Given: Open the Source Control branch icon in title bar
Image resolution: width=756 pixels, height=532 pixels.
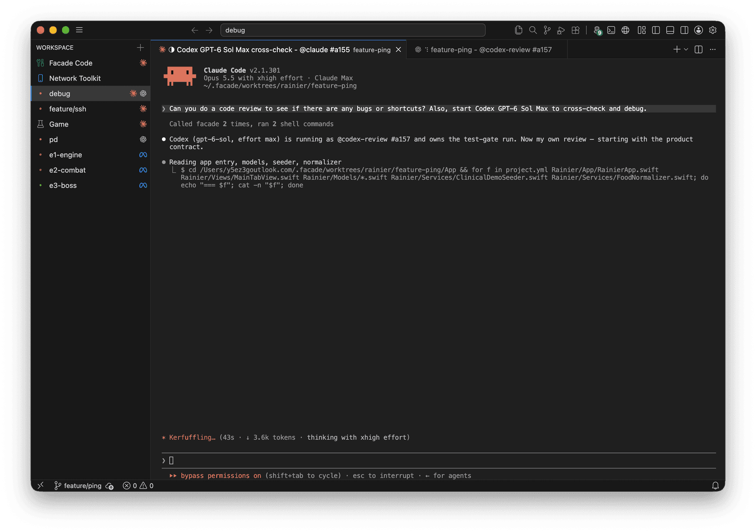Looking at the screenshot, I should coord(547,30).
